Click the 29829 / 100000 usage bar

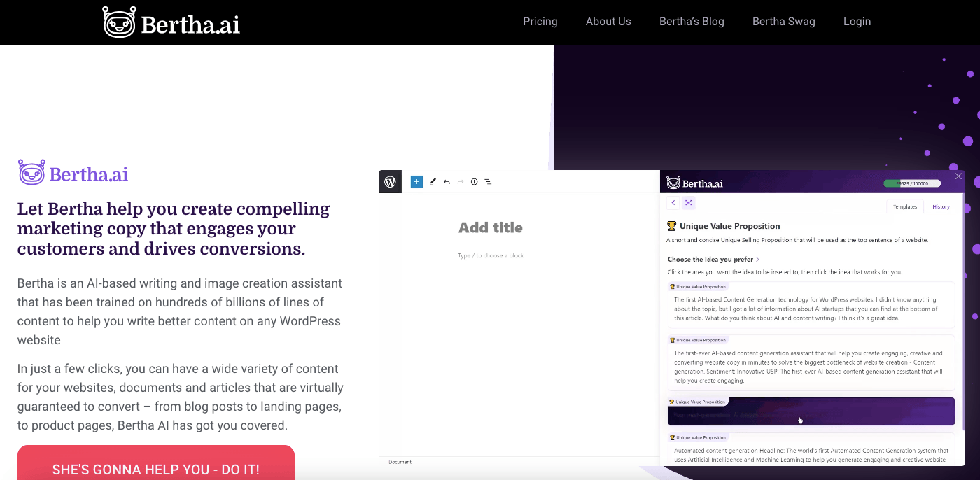[911, 183]
